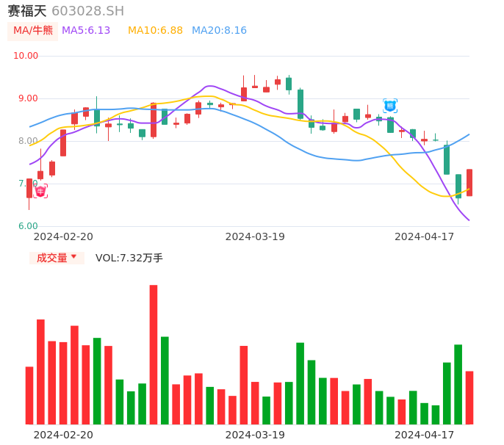Image resolution: width=504 pixels, height=445 pixels.
Task: Toggle the MA10 line legend
Action: [155, 31]
